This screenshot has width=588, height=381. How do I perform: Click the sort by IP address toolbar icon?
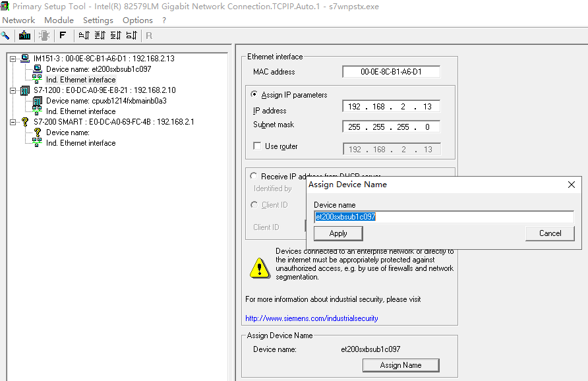(x=85, y=36)
